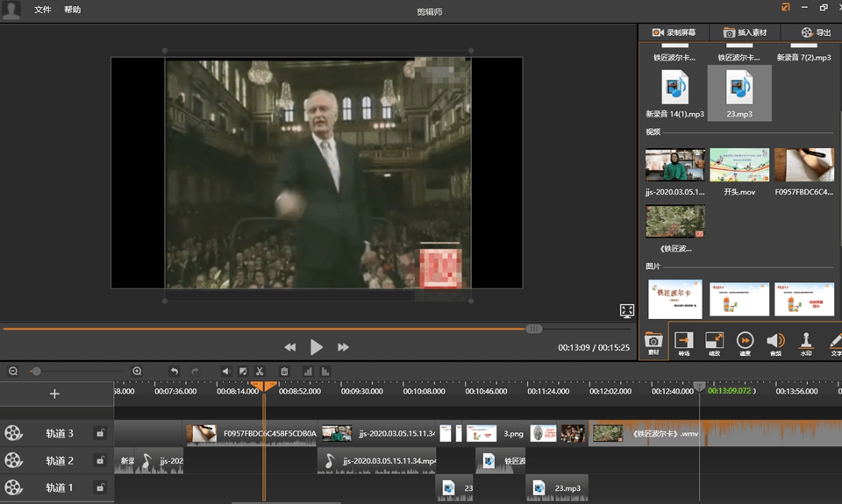The image size is (842, 504).
Task: Open the 录制屏幕 screen-recording tab
Action: [674, 32]
